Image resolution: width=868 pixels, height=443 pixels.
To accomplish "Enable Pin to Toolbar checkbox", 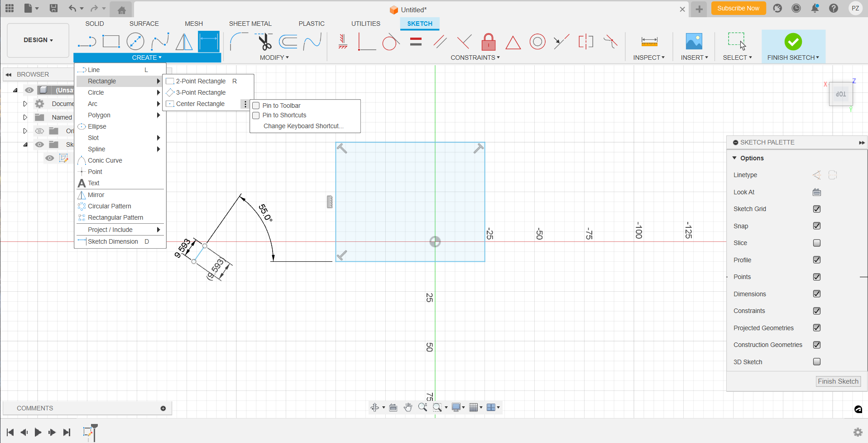I will point(256,106).
